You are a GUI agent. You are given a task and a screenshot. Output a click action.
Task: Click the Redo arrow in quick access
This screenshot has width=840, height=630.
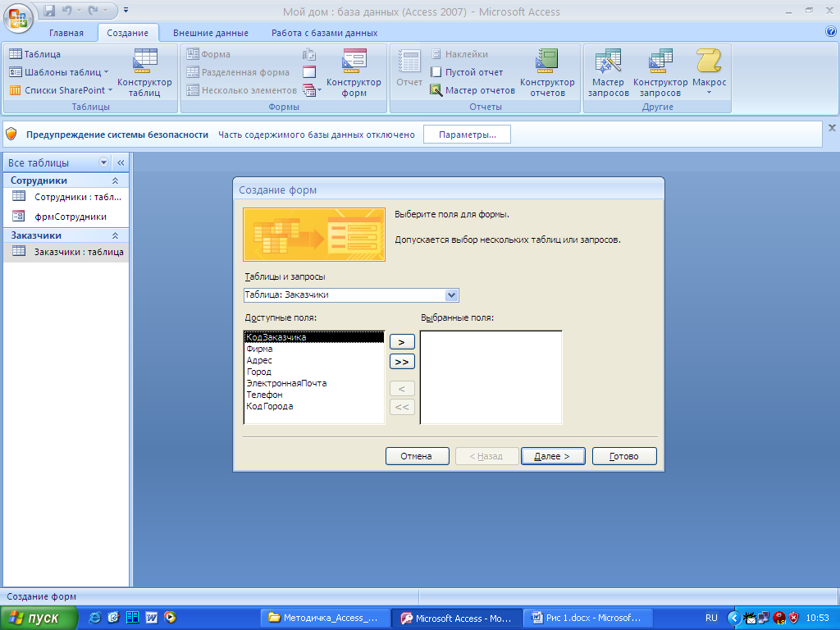point(94,10)
